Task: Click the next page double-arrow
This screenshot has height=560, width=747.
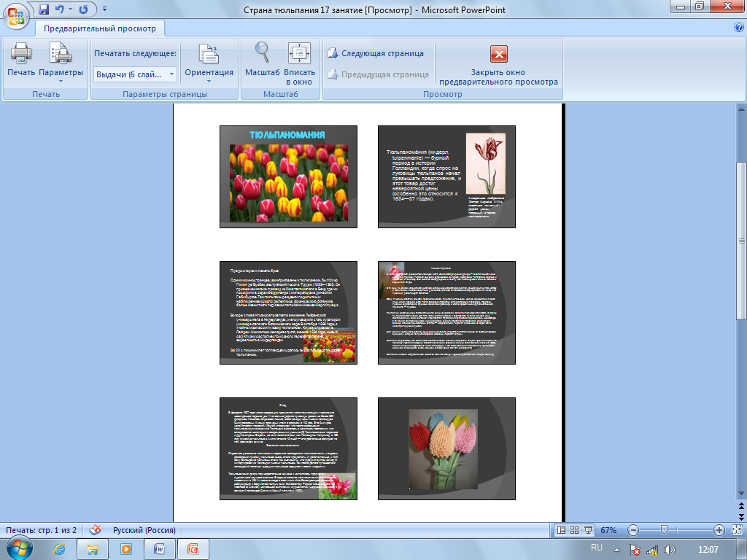Action: (741, 516)
